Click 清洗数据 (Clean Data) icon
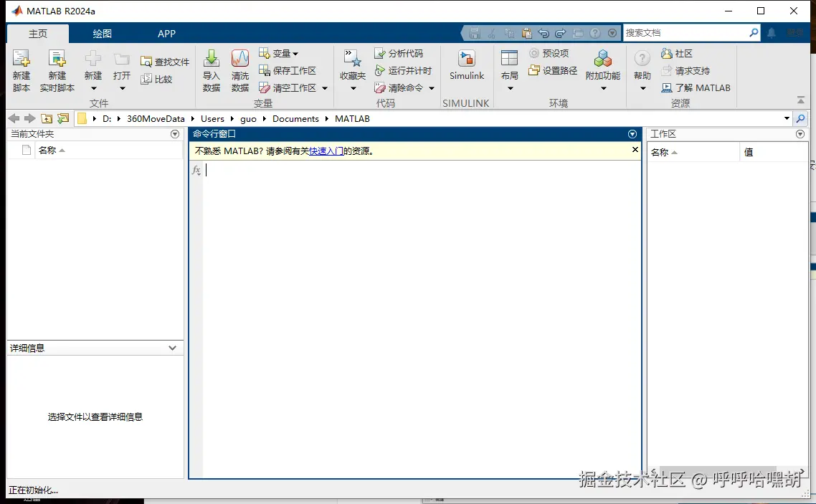 pyautogui.click(x=240, y=59)
